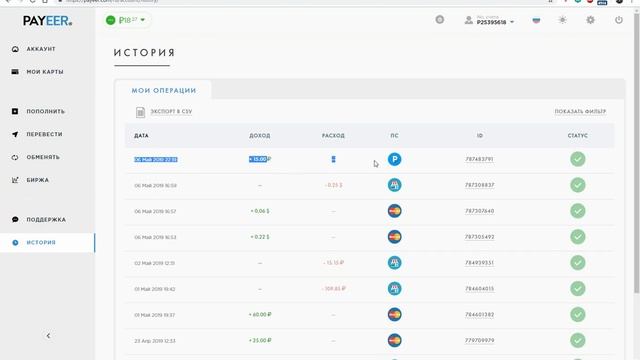
Task: Click the status checkmark for 784604015
Action: coord(578,289)
